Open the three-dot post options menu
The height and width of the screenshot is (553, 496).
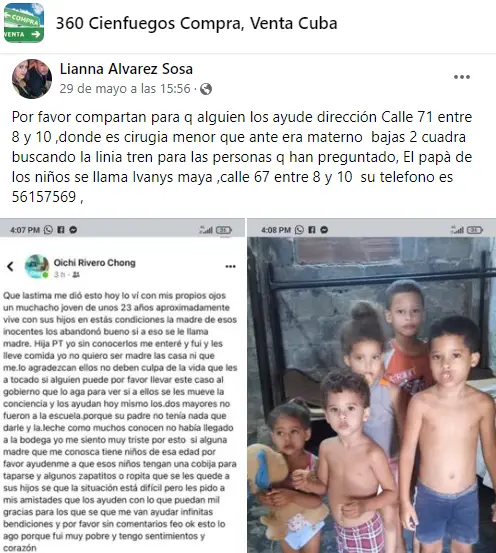tap(462, 77)
